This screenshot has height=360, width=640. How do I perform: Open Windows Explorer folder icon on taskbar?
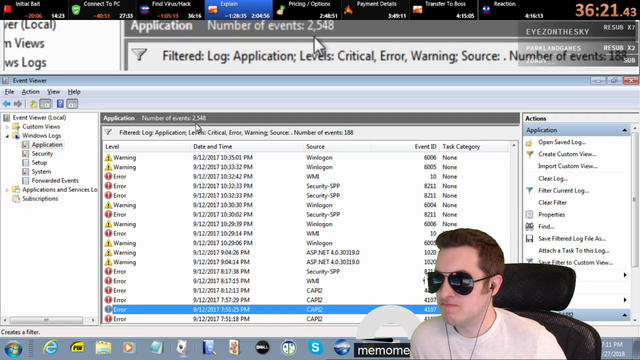coord(103,348)
